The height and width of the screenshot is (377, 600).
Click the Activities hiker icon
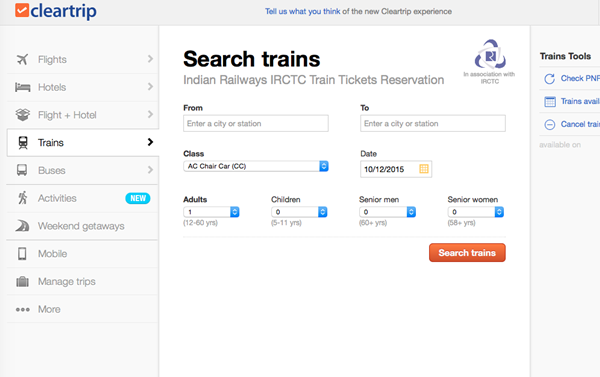[x=23, y=198]
